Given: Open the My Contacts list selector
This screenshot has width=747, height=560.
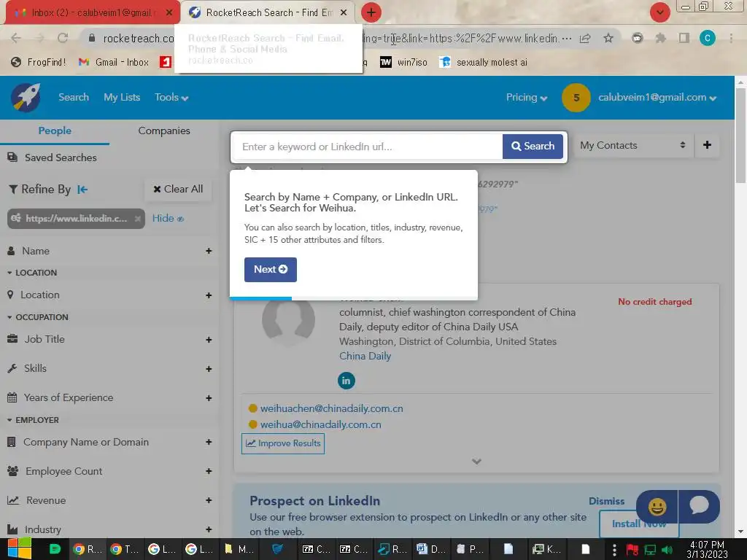Looking at the screenshot, I should [x=632, y=145].
